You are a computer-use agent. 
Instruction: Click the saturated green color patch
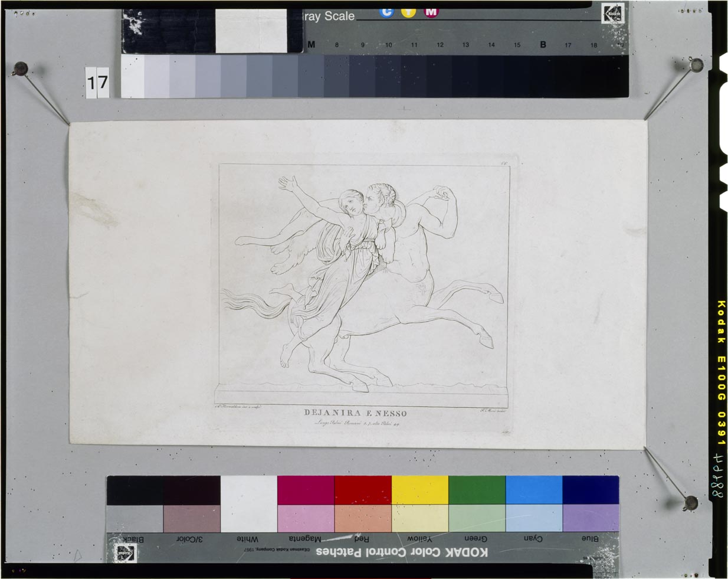[477, 490]
